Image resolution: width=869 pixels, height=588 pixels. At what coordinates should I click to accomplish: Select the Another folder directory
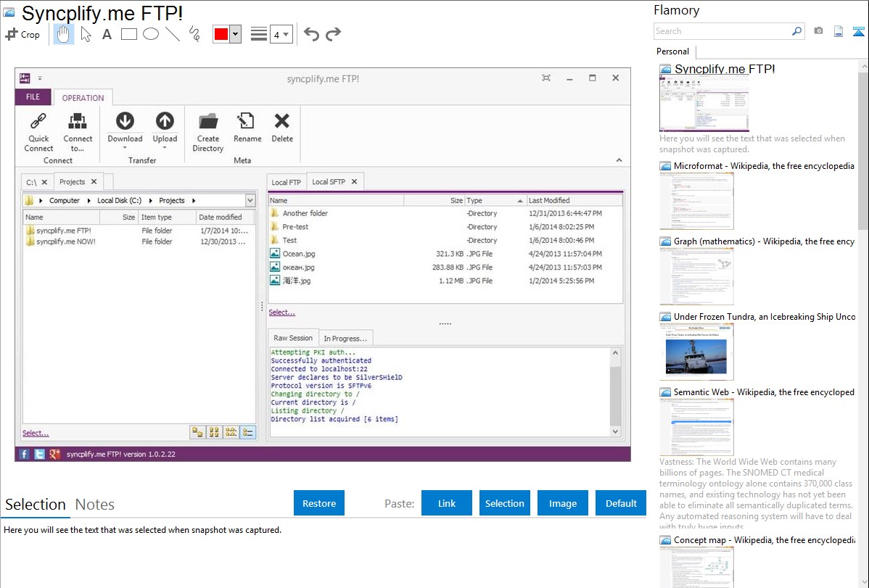pos(445,213)
